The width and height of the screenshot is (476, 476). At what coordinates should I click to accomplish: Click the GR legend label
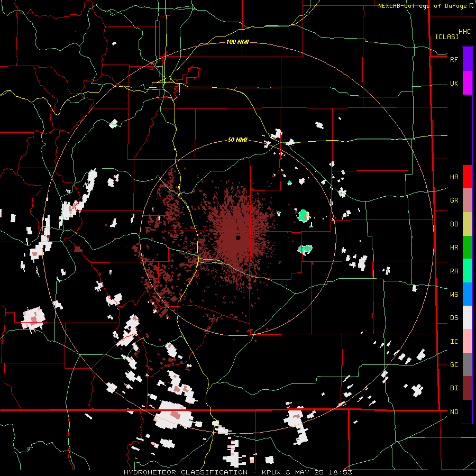click(x=454, y=200)
